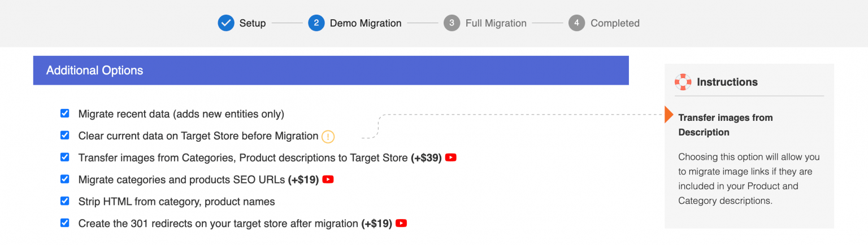This screenshot has width=868, height=245.
Task: Uncheck Migrate categories and products SEO URLs
Action: coord(65,180)
